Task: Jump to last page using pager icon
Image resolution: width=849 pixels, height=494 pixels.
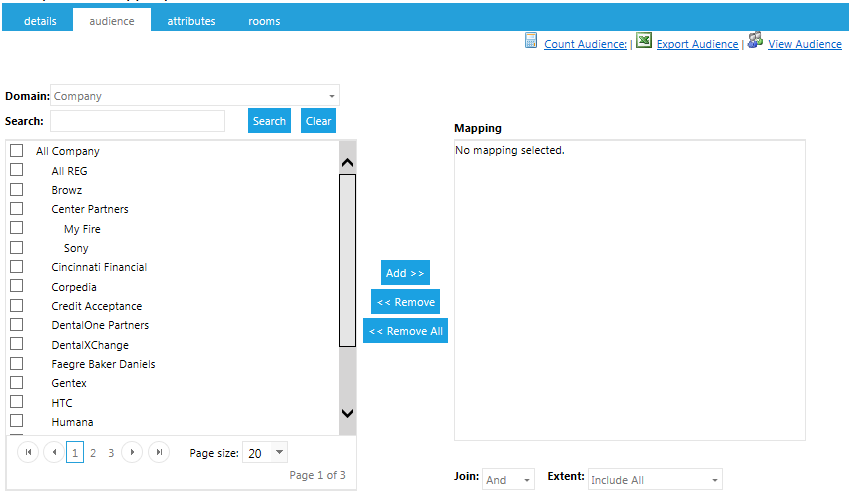Action: (158, 453)
